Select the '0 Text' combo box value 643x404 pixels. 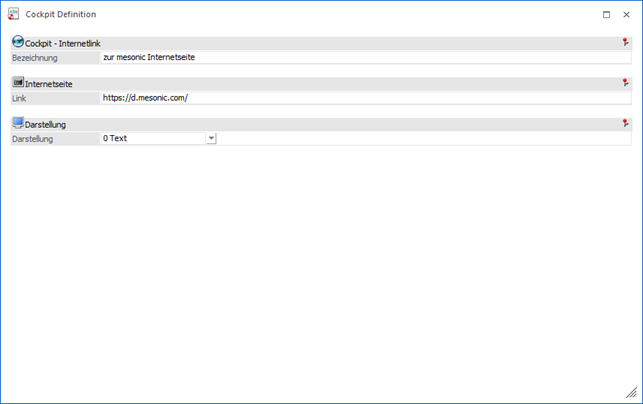tap(152, 139)
